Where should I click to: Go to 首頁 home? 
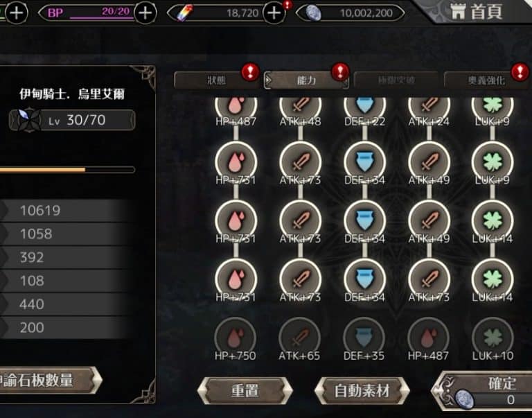476,12
